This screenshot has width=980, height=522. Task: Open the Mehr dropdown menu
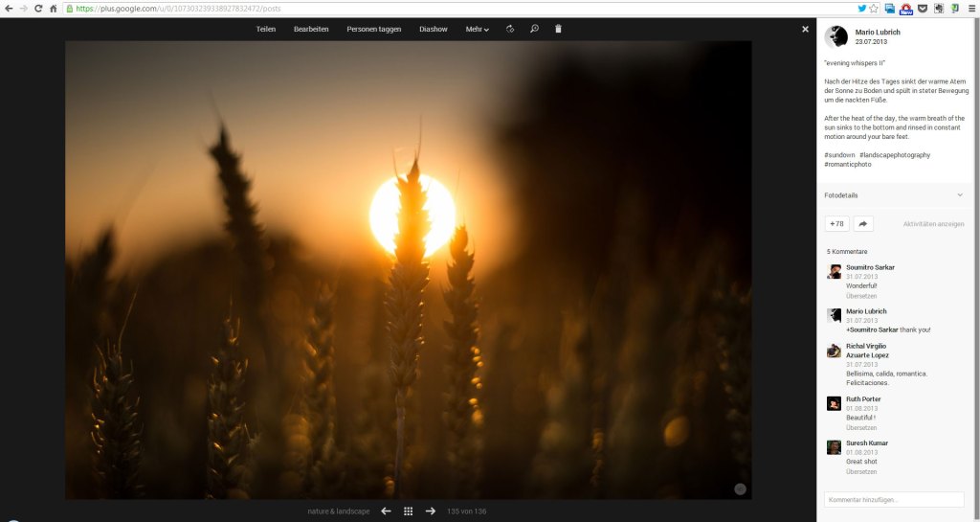pos(477,30)
